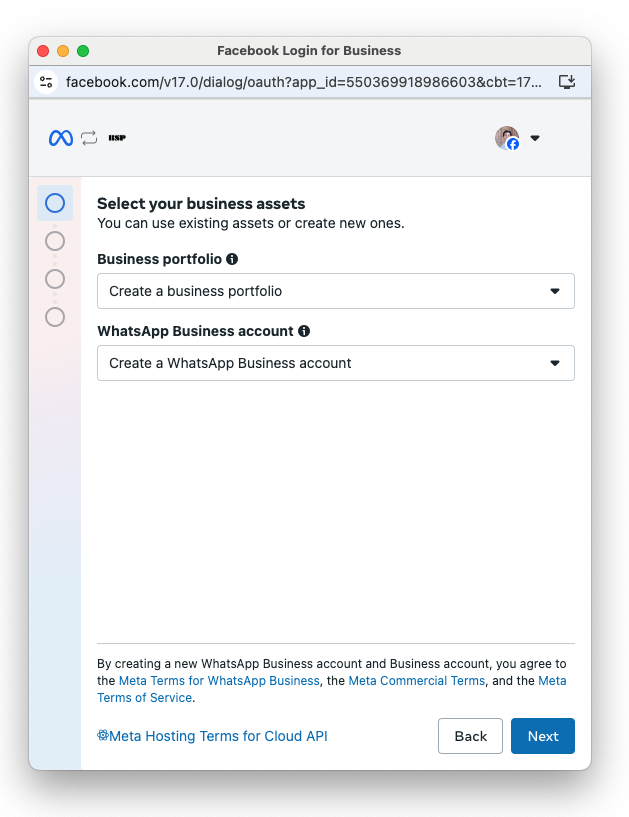Select the third step circle in sidebar

coord(55,279)
